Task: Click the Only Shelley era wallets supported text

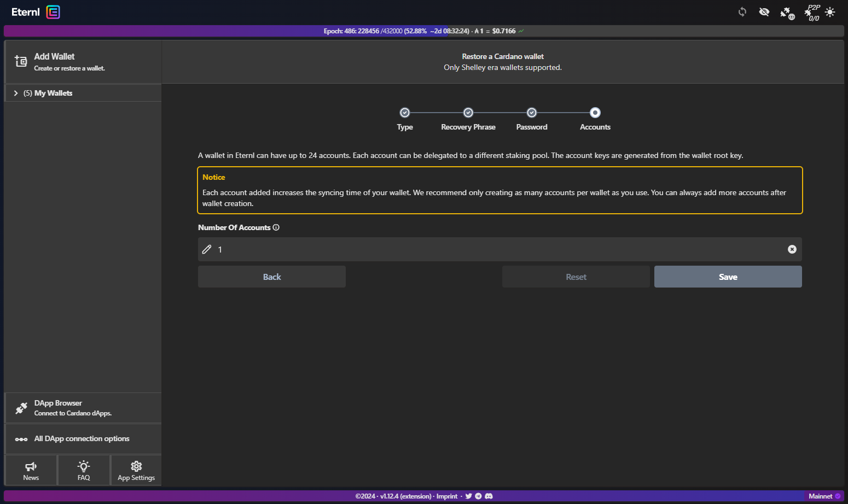Action: click(x=503, y=67)
